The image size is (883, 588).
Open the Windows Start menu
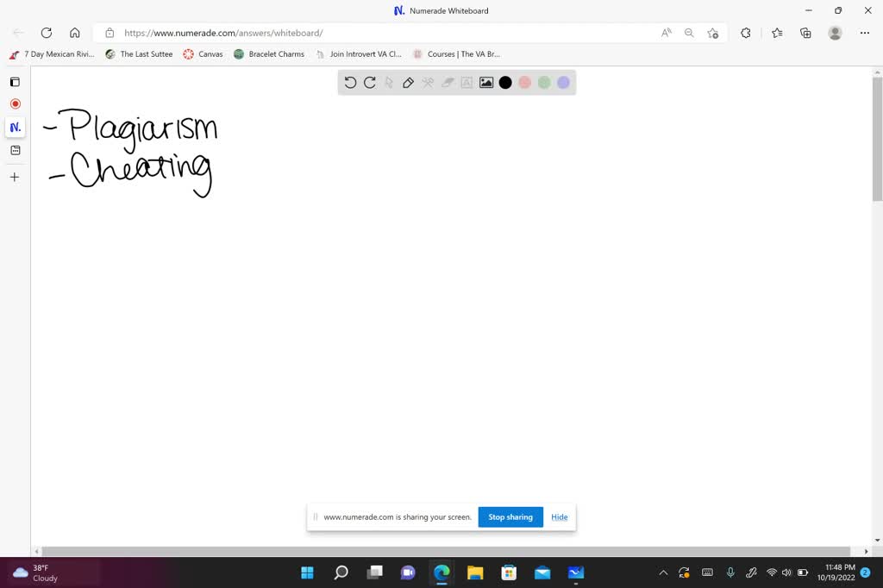click(308, 572)
